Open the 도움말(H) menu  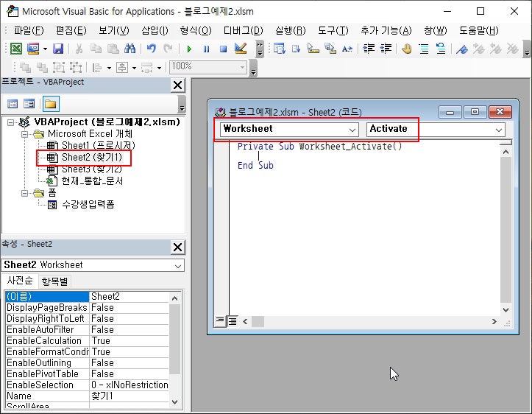[479, 30]
